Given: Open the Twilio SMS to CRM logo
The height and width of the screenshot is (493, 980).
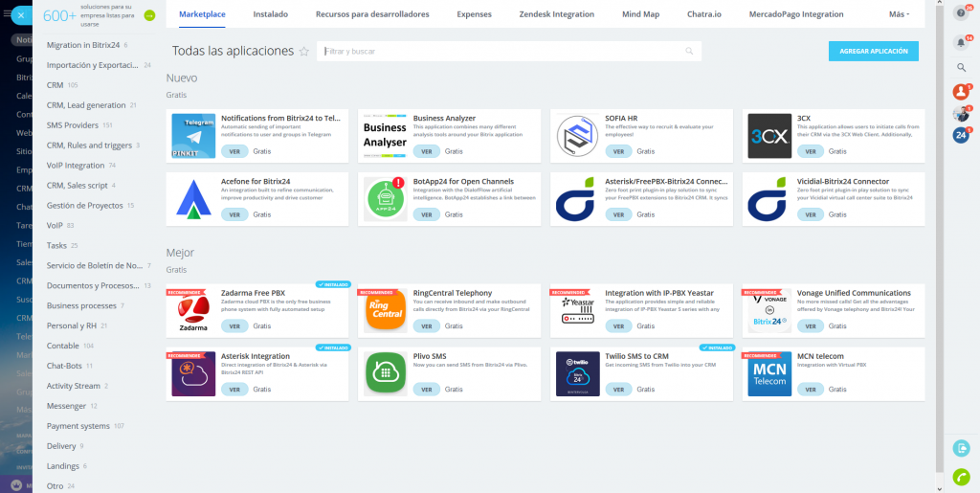Looking at the screenshot, I should (x=577, y=373).
